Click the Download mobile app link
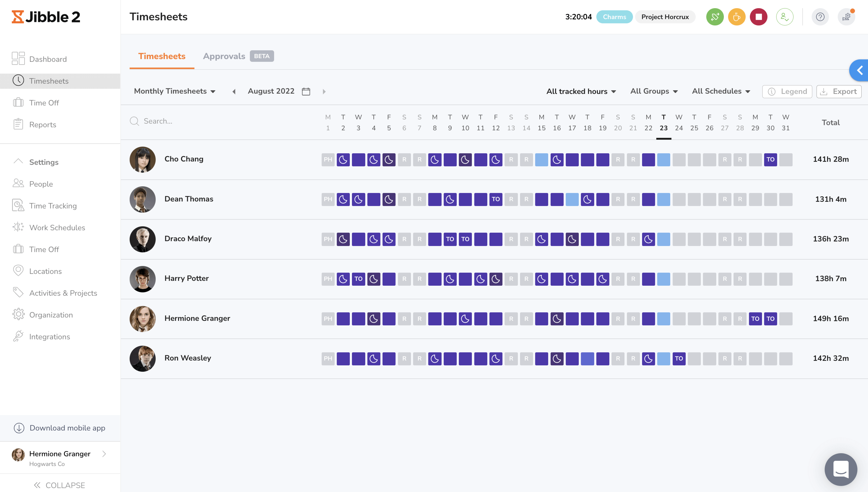Image resolution: width=868 pixels, height=492 pixels. [x=67, y=428]
